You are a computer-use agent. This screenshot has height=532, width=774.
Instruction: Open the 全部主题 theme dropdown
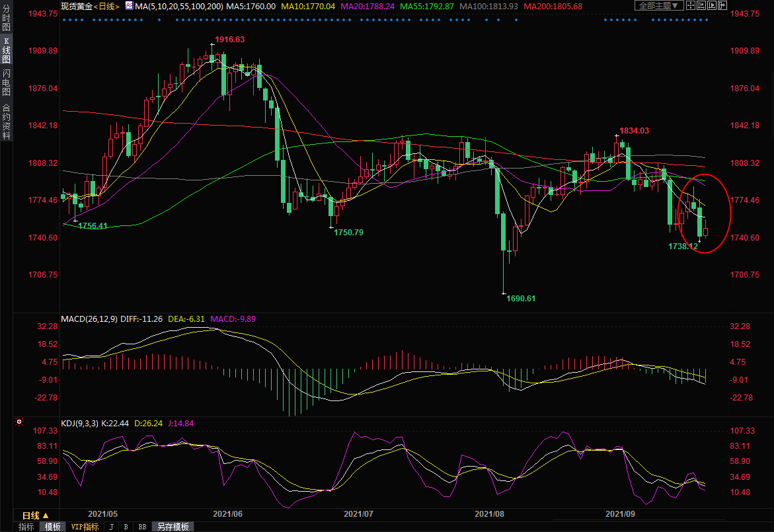click(x=657, y=6)
